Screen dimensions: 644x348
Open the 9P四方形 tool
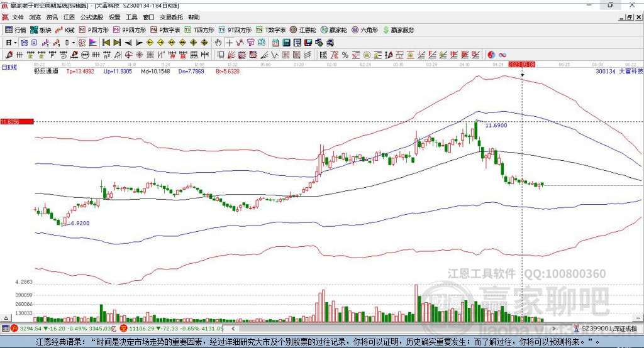click(x=130, y=30)
